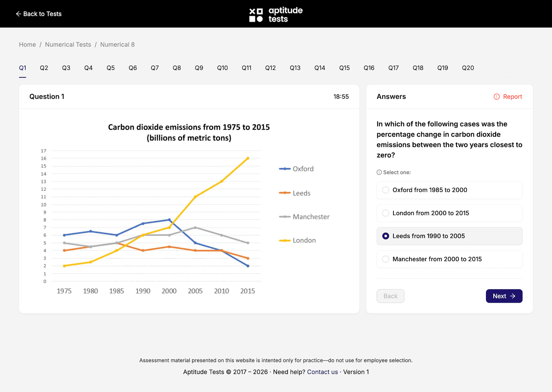Select London from 2000 to 2015
Screen dimensions: 552x392
coord(449,213)
